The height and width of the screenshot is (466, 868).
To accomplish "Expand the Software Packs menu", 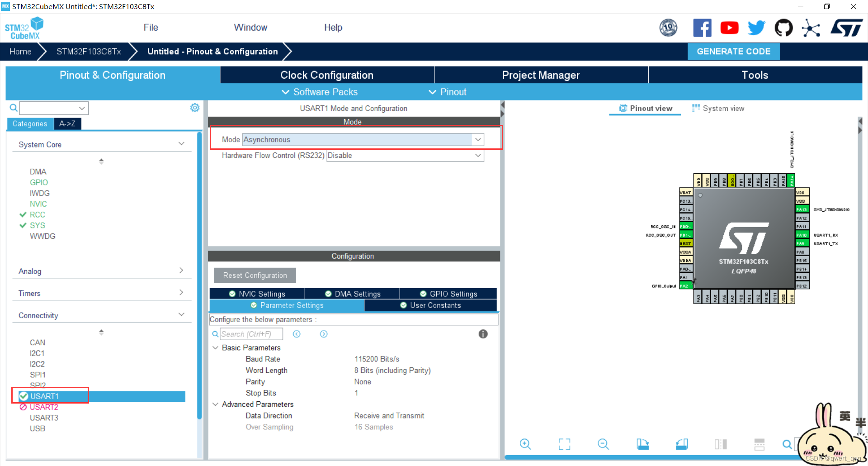I will click(x=320, y=92).
